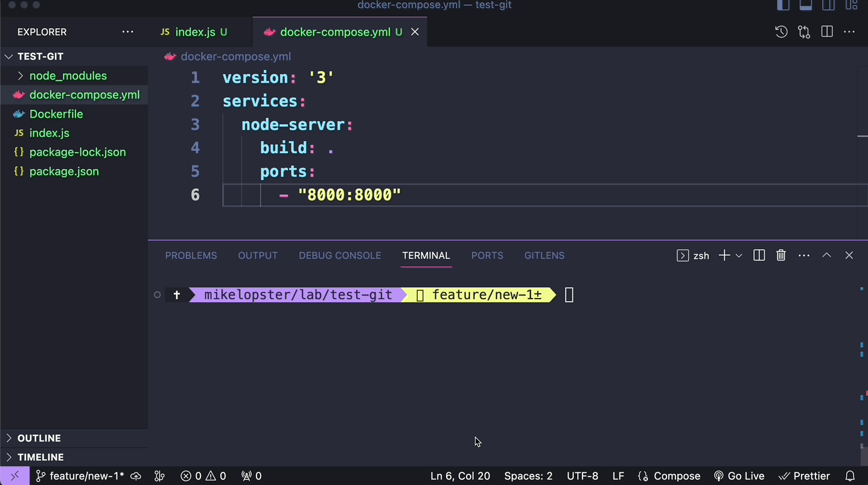Click on the "8000:8000" string in editor
The height and width of the screenshot is (485, 868).
coord(349,195)
